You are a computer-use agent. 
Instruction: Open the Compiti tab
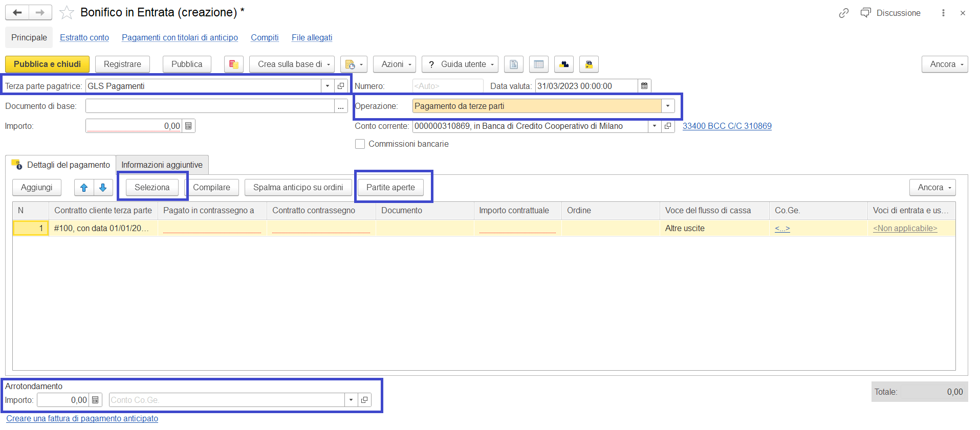[x=265, y=38]
